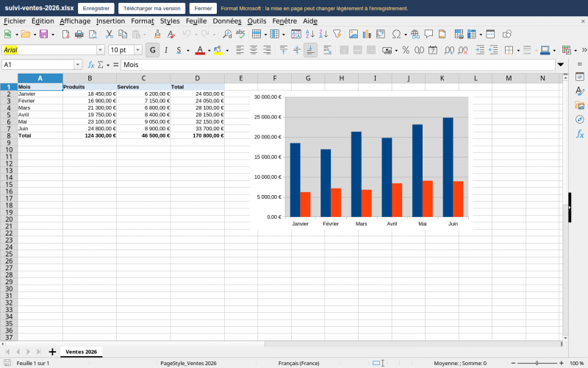The height and width of the screenshot is (368, 588).
Task: Click the Fermer button
Action: (x=203, y=8)
